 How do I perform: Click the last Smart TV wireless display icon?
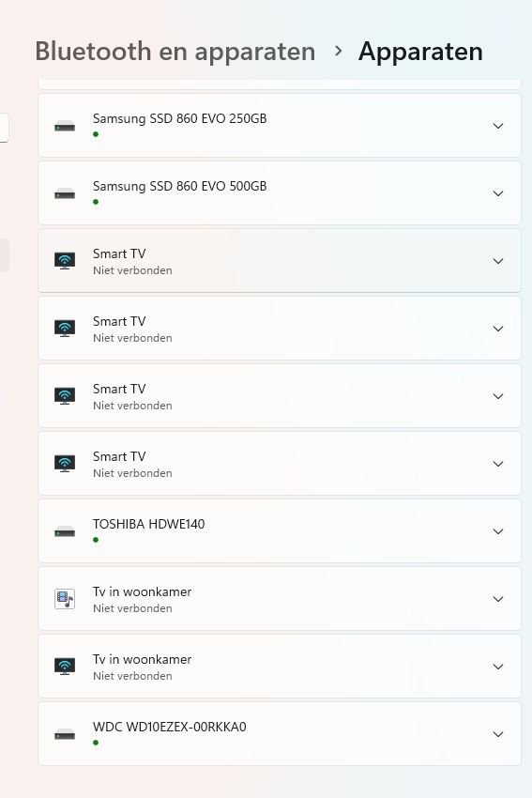(65, 463)
